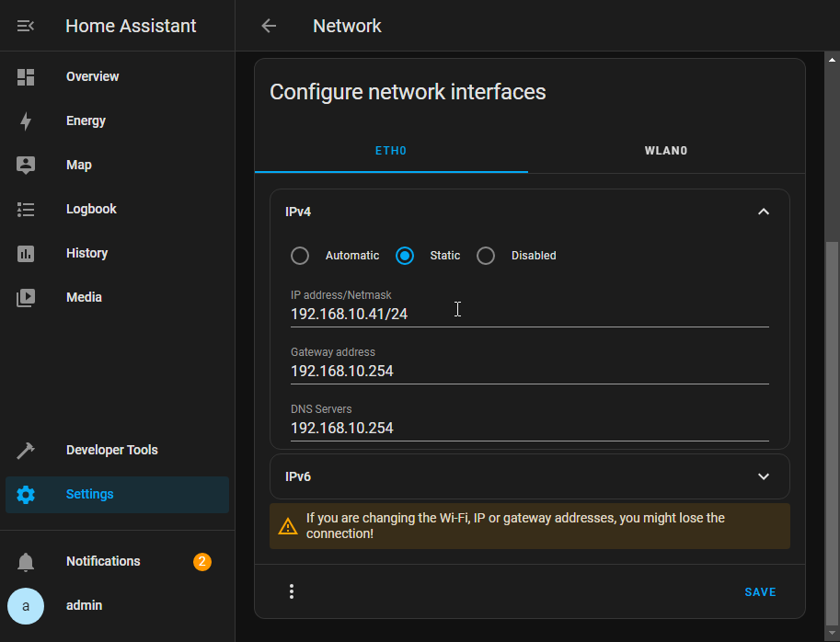Switch to the WLAN0 tab

point(666,151)
